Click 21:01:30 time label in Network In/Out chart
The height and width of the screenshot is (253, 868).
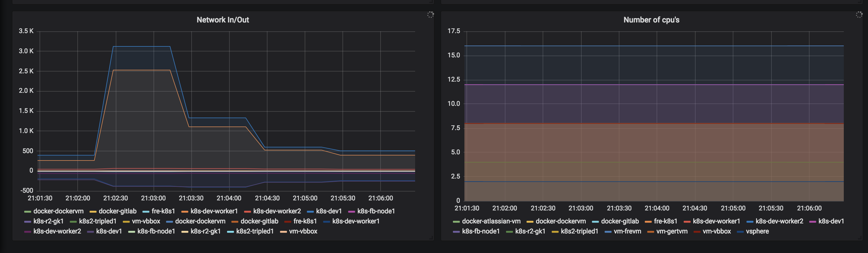coord(40,198)
